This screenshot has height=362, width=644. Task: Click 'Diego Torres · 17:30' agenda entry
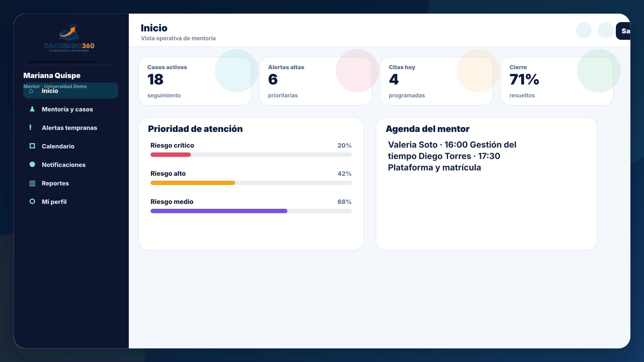click(459, 156)
